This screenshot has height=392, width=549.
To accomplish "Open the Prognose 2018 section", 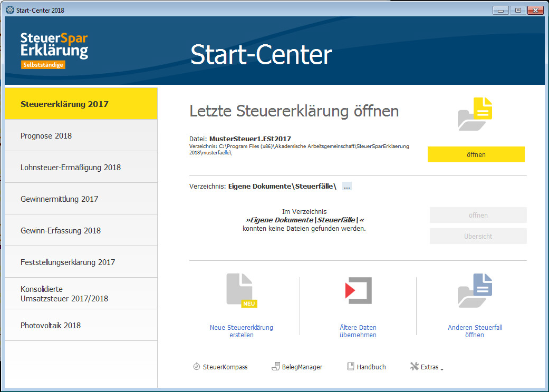I will [81, 136].
